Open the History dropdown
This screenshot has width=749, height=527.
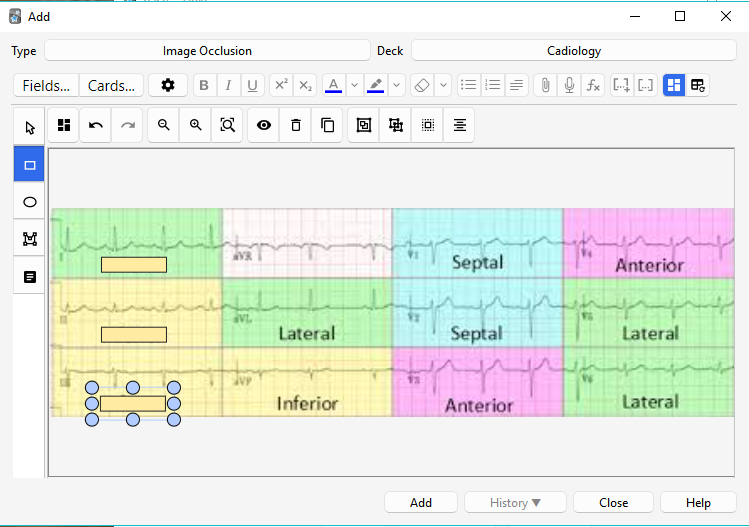(x=516, y=502)
